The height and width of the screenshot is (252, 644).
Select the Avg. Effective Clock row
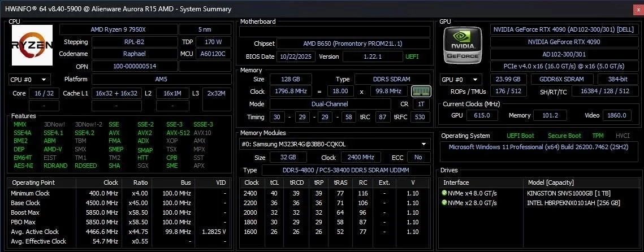119,241
